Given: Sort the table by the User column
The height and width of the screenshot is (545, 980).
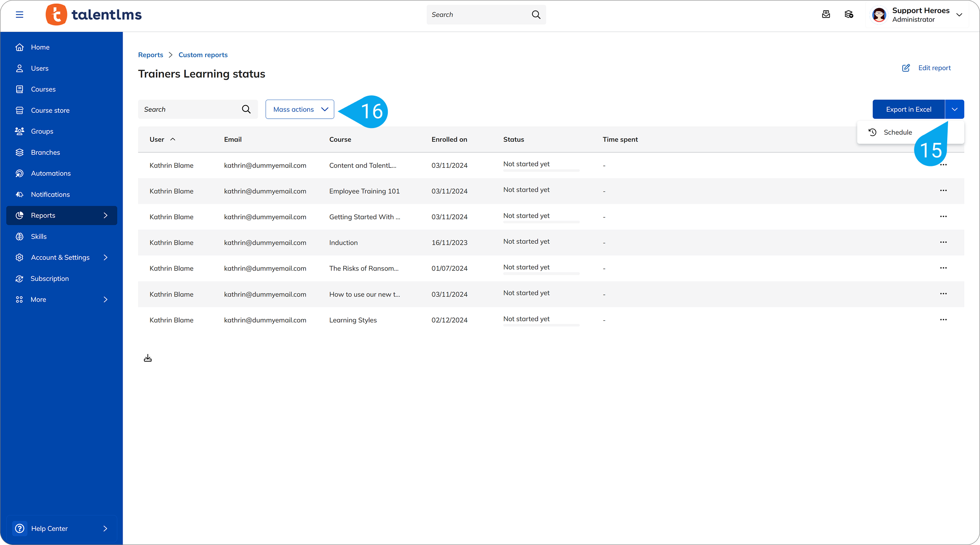Looking at the screenshot, I should pos(162,139).
